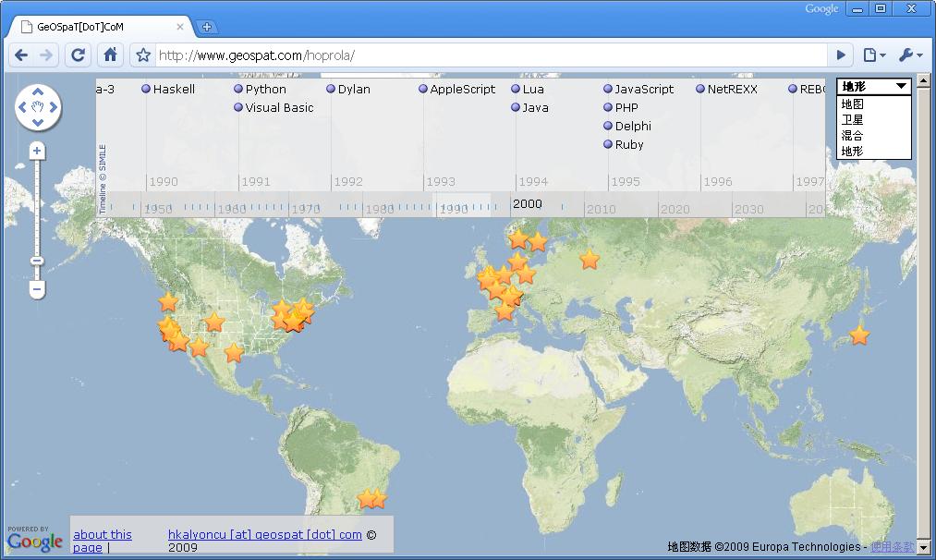Select the 地图 map option
936x560 pixels.
coord(852,104)
